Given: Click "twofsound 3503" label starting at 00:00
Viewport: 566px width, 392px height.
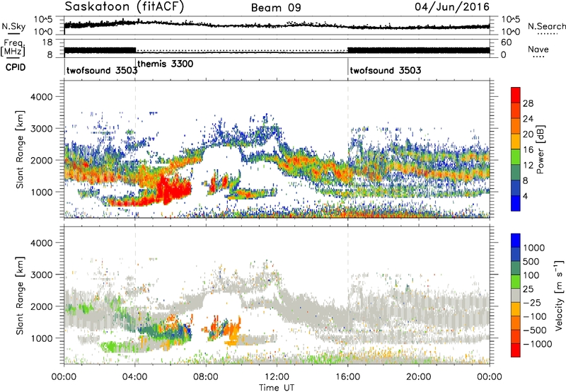Looking at the screenshot, I should click(102, 70).
